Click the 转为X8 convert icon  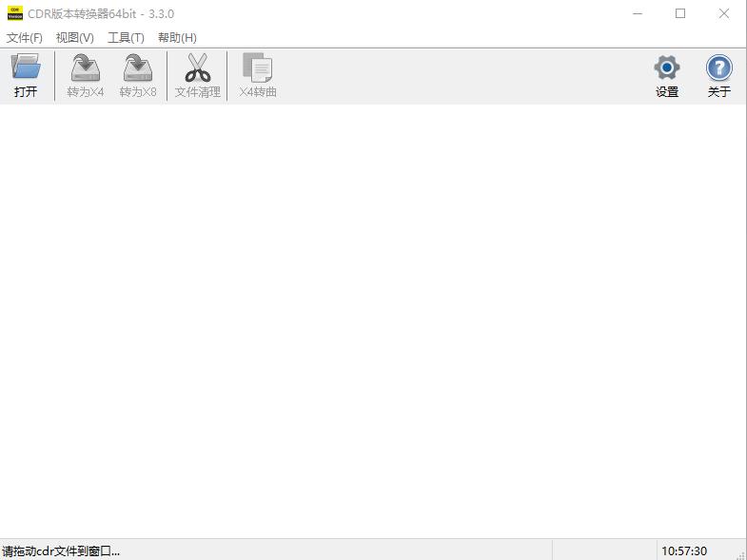pos(138,75)
